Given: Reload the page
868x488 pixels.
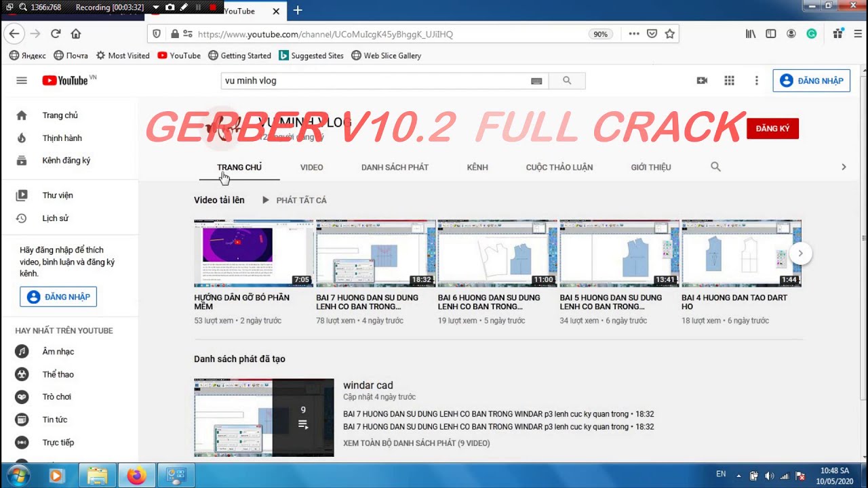Looking at the screenshot, I should point(56,34).
